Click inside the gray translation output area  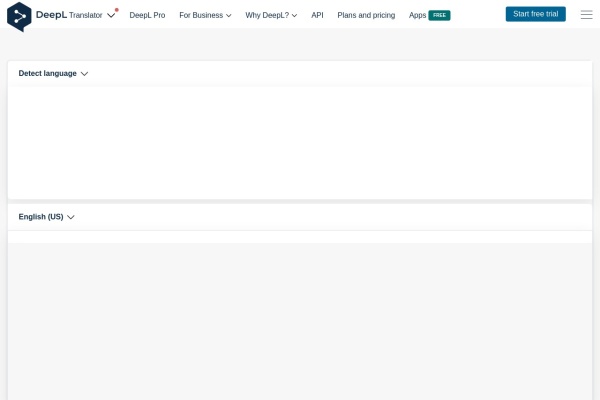click(300, 320)
